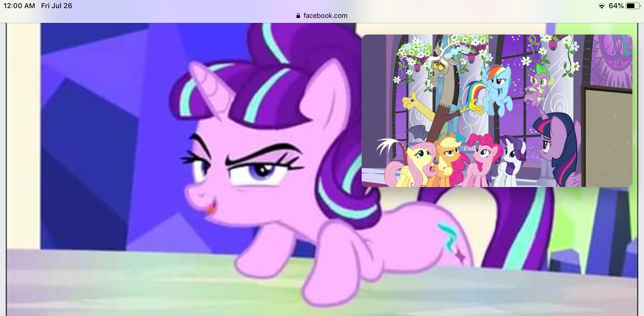Tap the 64% battery percentage text
Image resolution: width=644 pixels, height=316 pixels.
[616, 6]
